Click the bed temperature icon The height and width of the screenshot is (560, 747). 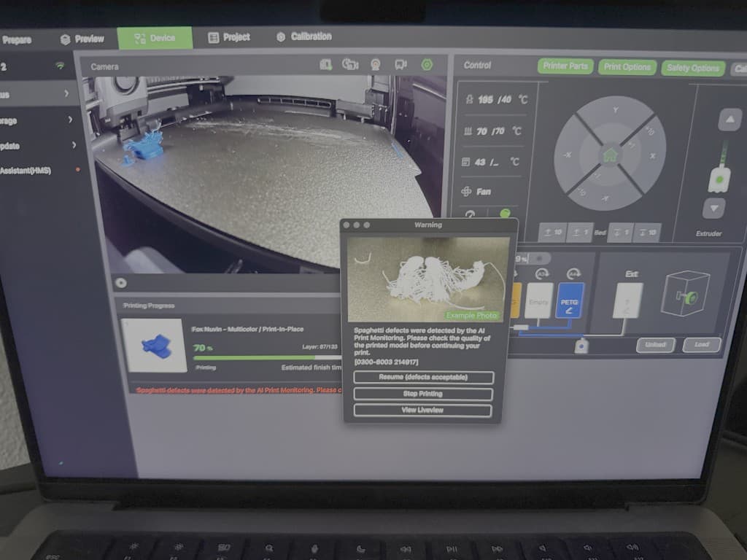coord(468,131)
